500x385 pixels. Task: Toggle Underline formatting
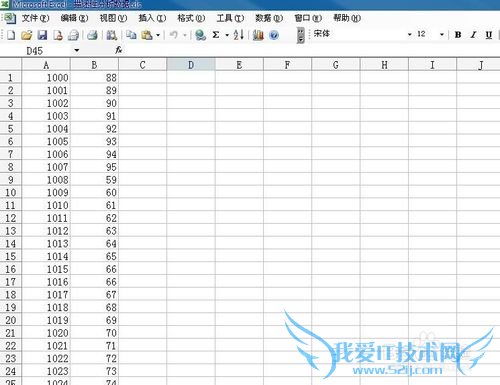click(x=489, y=35)
